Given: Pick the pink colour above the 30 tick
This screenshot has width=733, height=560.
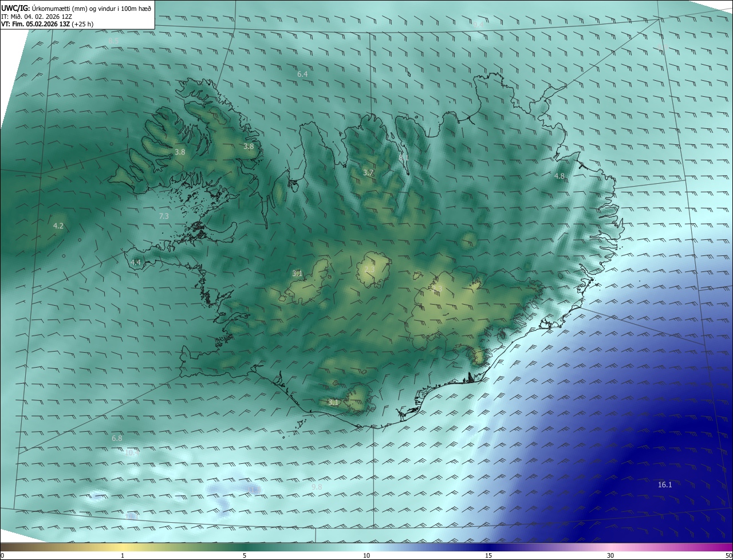Looking at the screenshot, I should coord(610,547).
